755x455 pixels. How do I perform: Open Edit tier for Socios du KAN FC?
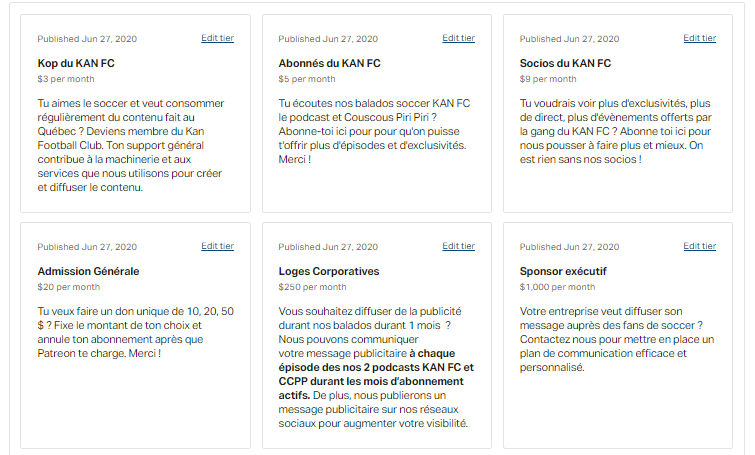pyautogui.click(x=700, y=38)
